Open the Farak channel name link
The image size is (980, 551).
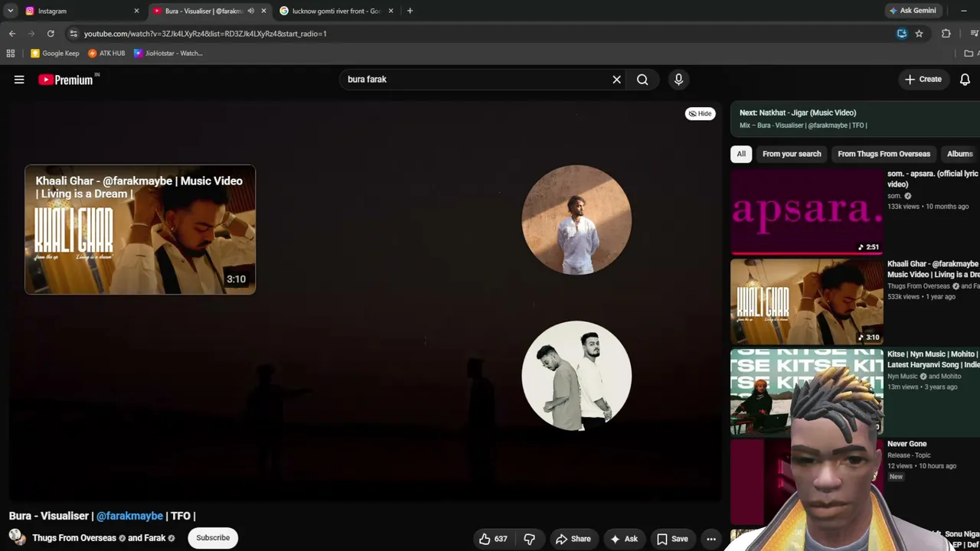pyautogui.click(x=155, y=538)
